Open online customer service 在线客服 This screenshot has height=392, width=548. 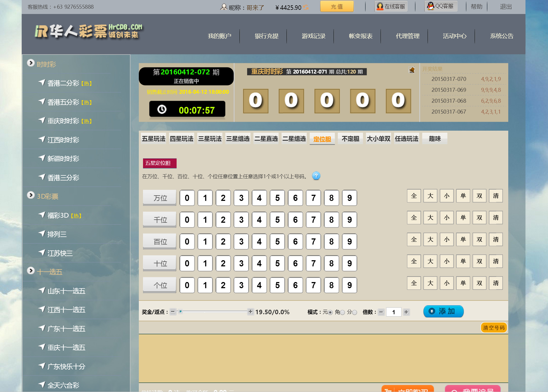(x=391, y=6)
